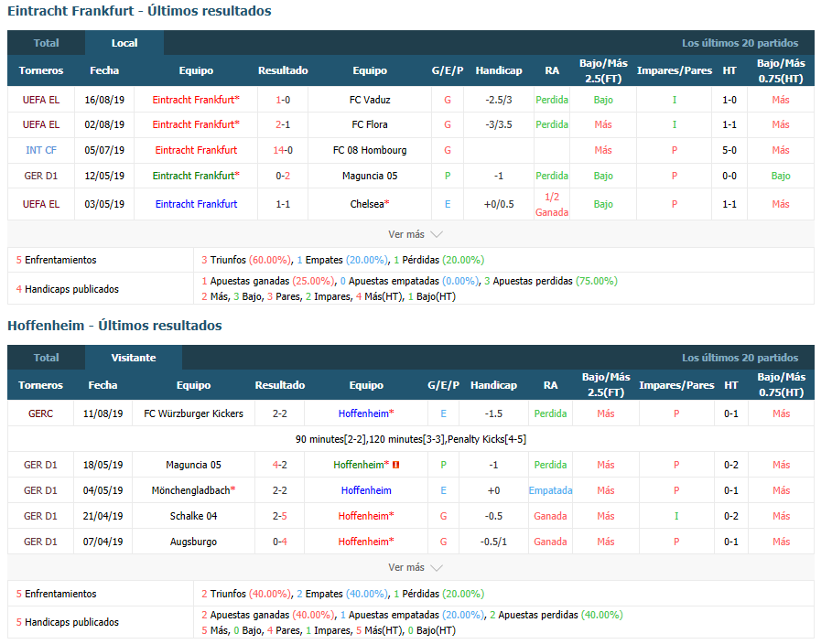Click Bajo in HT column for Maguncia 05 row
Image resolution: width=832 pixels, height=644 pixels.
coord(781,176)
